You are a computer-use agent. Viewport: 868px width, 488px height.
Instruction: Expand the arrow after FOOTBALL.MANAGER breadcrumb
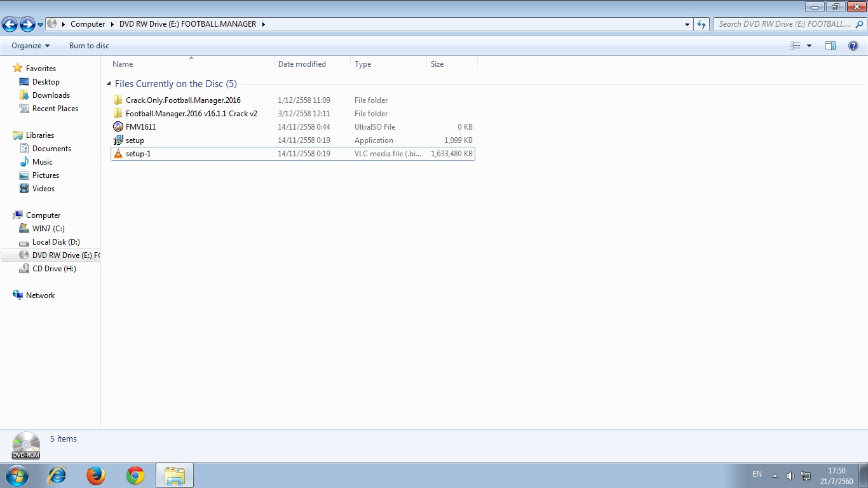(x=263, y=24)
